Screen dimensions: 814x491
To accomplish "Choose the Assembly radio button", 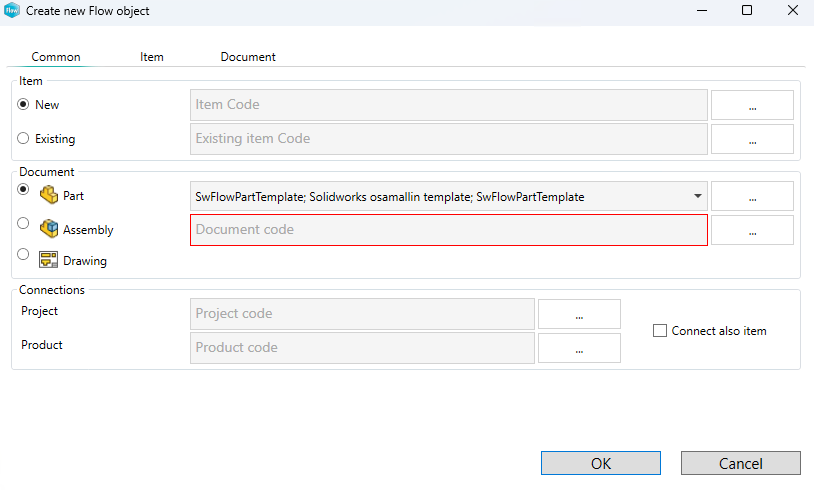I will (x=24, y=224).
